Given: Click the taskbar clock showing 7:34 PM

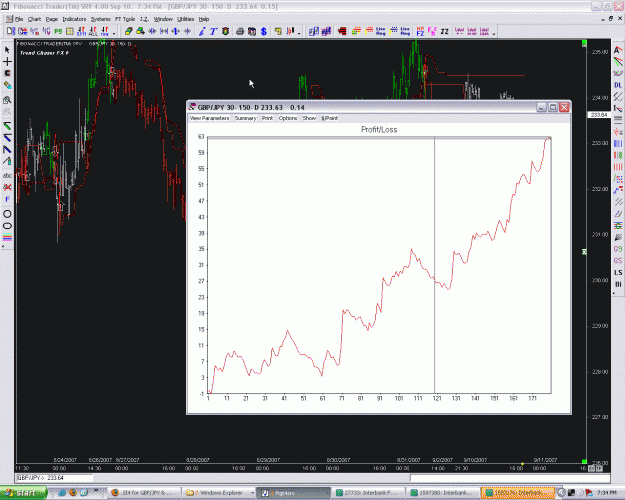Looking at the screenshot, I should pyautogui.click(x=606, y=493).
